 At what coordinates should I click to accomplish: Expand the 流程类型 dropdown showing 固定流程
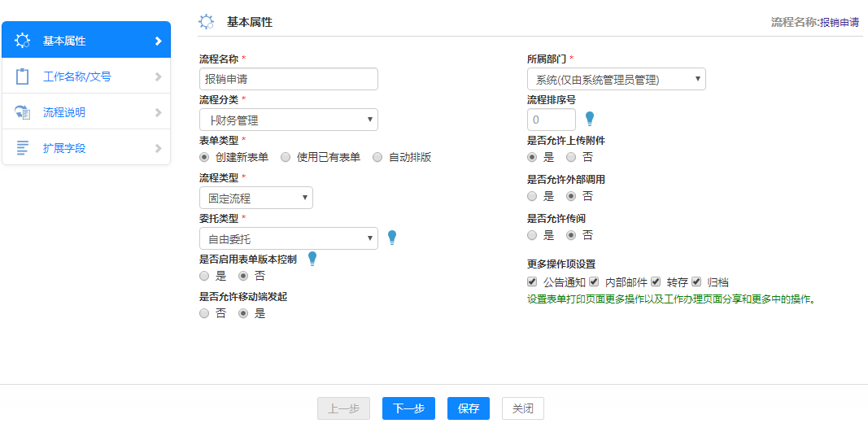coord(255,198)
